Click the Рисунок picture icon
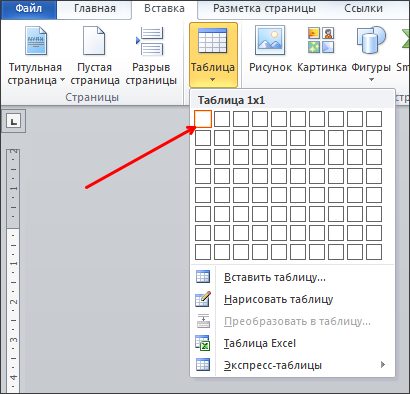This screenshot has height=394, width=410. point(270,40)
